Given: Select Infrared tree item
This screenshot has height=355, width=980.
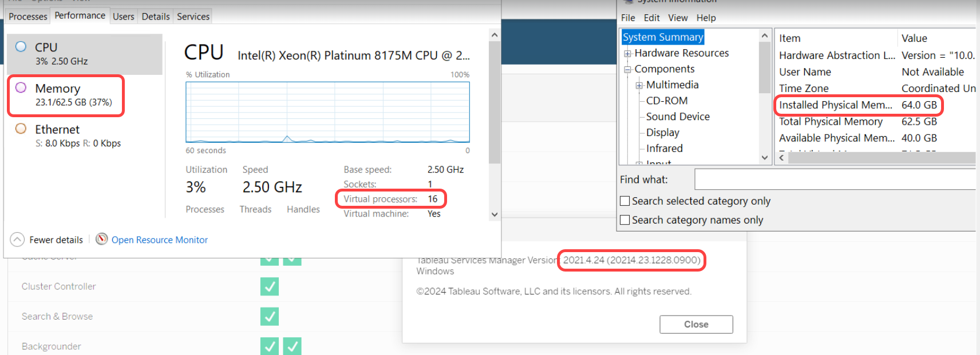Looking at the screenshot, I should 665,149.
